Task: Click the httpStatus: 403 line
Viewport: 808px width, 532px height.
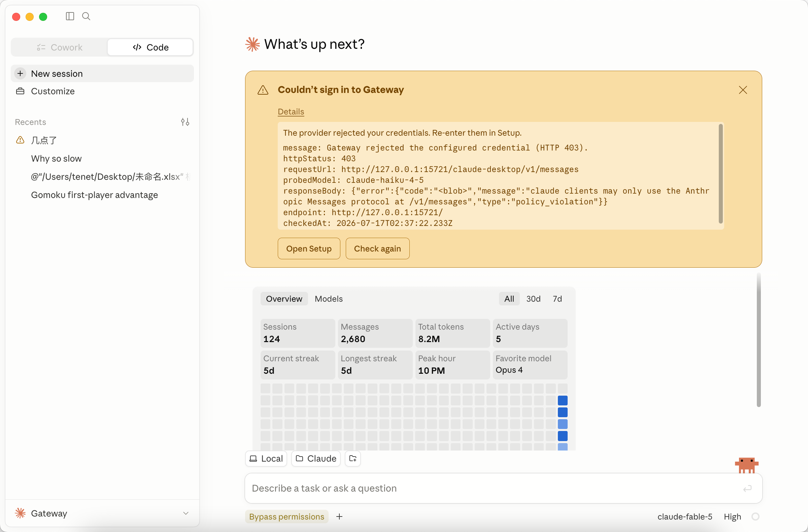Action: point(319,159)
